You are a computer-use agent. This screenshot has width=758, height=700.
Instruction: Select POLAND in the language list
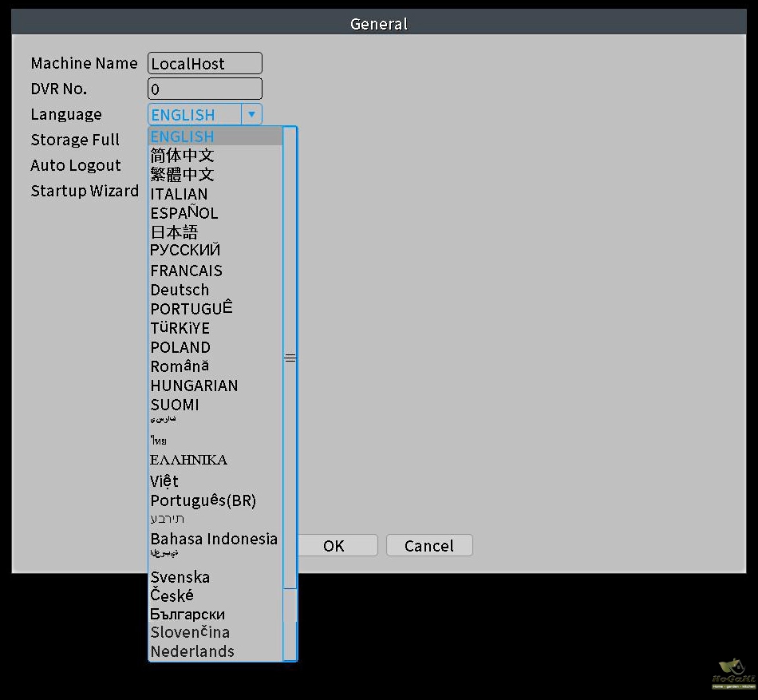click(x=181, y=347)
